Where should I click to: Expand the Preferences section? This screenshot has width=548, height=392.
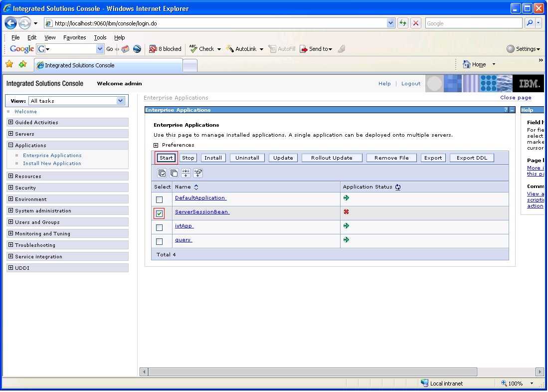tap(156, 145)
